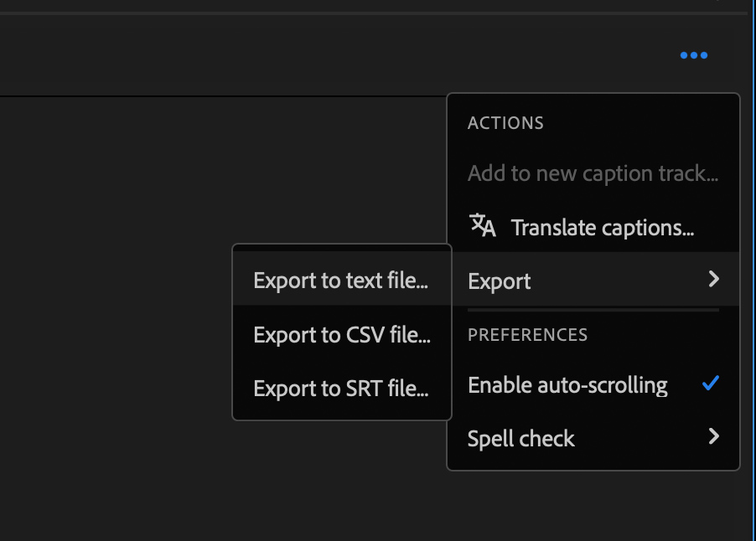This screenshot has height=541, width=756.
Task: Click the blue panel edge on right
Action: (x=753, y=270)
